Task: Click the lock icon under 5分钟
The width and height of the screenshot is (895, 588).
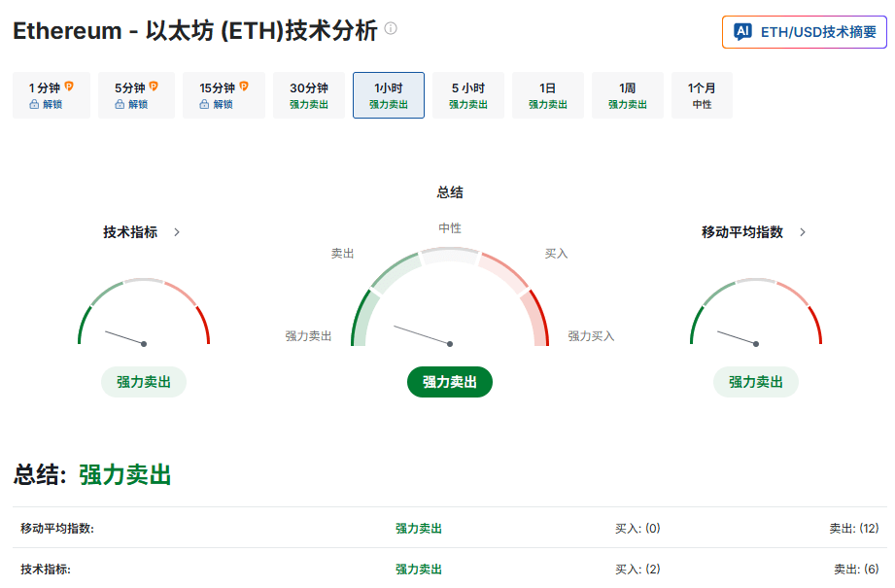Action: 120,104
